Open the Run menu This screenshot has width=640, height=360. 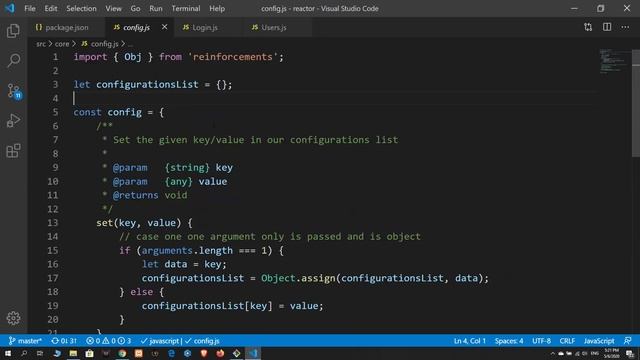tap(156, 8)
